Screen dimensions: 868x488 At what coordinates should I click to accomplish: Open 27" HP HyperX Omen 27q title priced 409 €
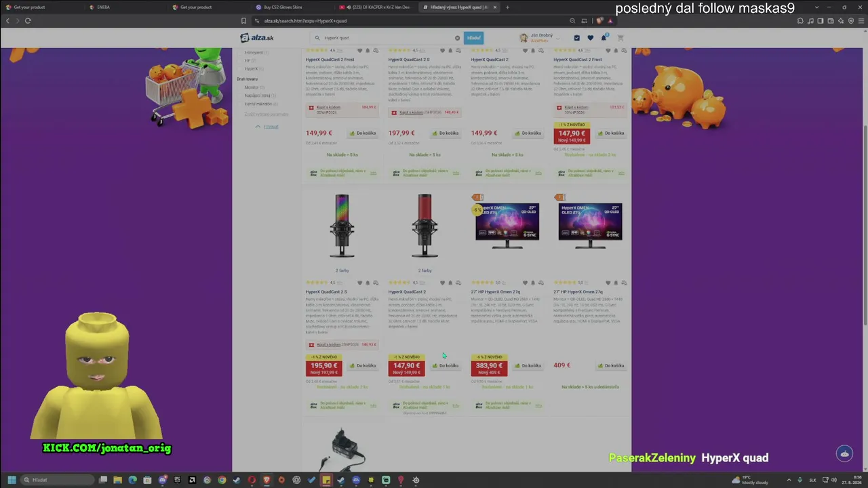pos(578,292)
